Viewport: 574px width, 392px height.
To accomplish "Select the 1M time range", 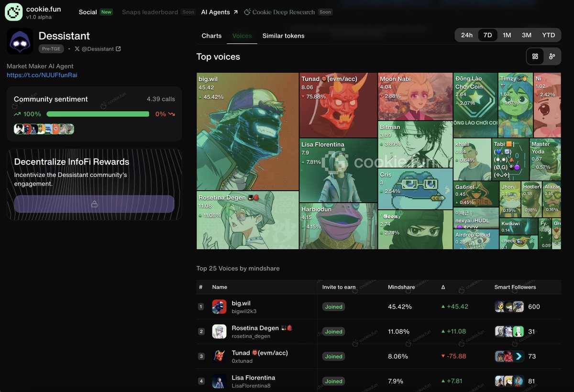I will pyautogui.click(x=507, y=35).
